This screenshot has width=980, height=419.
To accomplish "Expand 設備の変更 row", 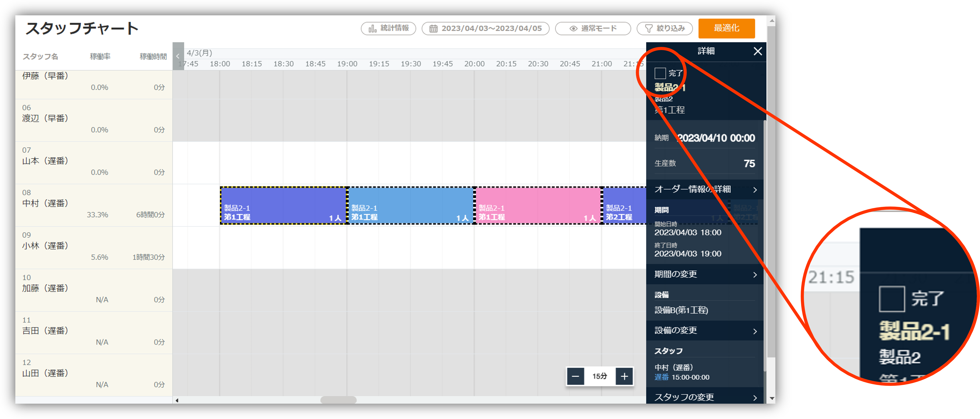I will pos(705,331).
